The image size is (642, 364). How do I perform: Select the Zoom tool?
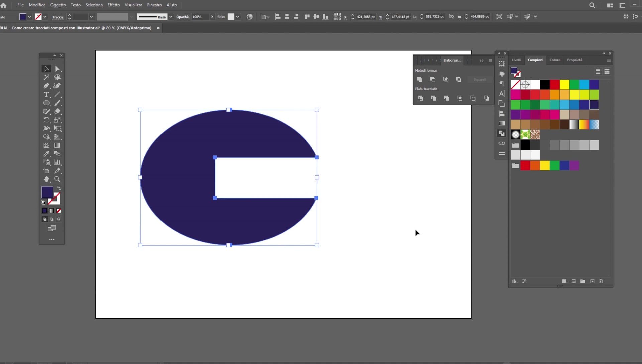[57, 179]
